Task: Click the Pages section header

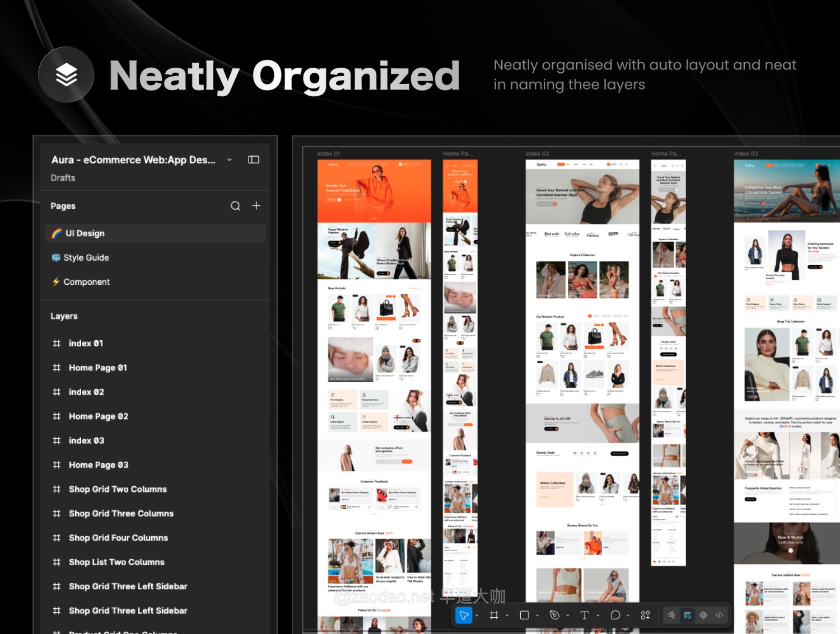Action: tap(63, 206)
